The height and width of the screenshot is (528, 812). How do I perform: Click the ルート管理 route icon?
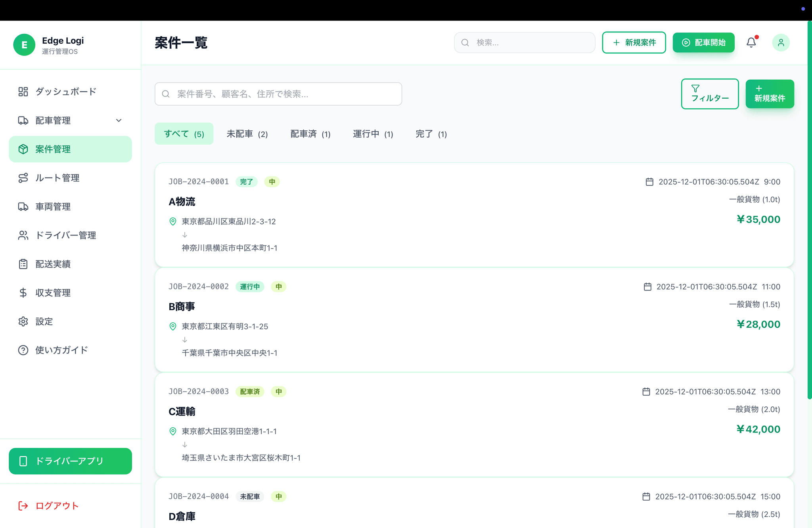coord(23,178)
